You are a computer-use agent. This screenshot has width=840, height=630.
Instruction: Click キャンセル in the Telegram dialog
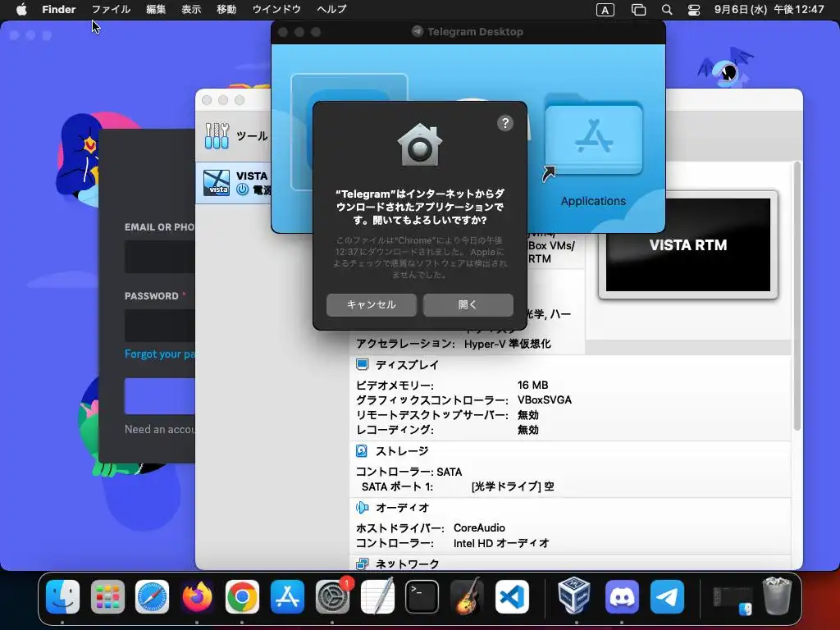pos(372,305)
